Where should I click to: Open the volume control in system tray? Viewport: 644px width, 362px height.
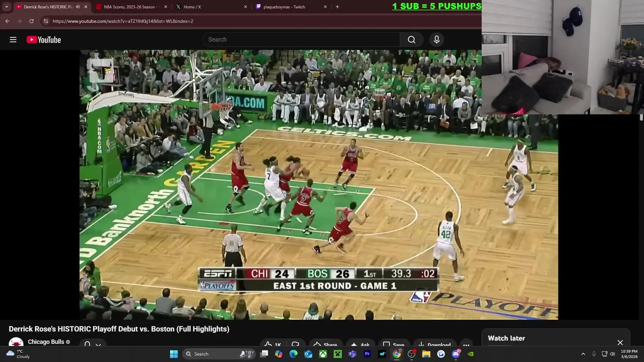coord(612,354)
